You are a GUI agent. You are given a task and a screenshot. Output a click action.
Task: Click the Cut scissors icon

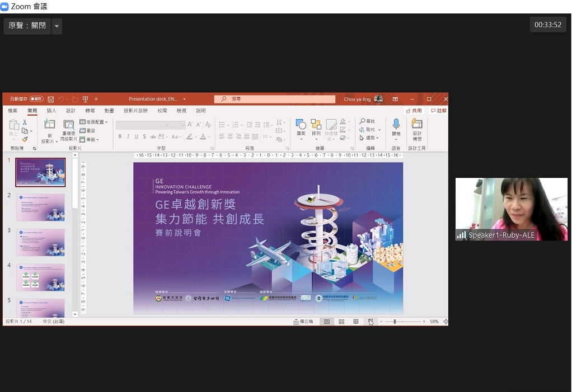pos(25,122)
